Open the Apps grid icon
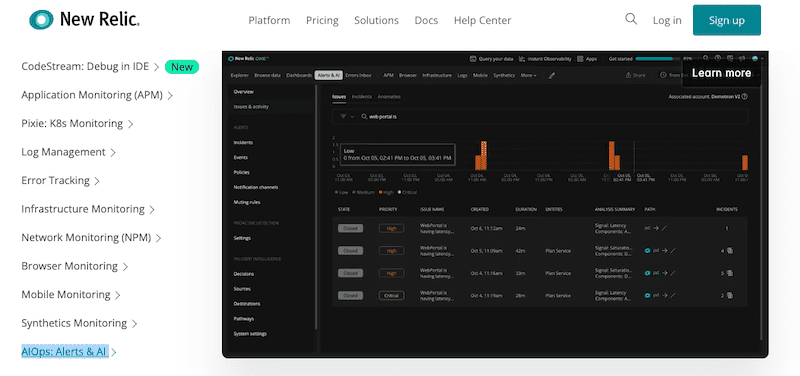The width and height of the screenshot is (800, 376). click(x=580, y=59)
